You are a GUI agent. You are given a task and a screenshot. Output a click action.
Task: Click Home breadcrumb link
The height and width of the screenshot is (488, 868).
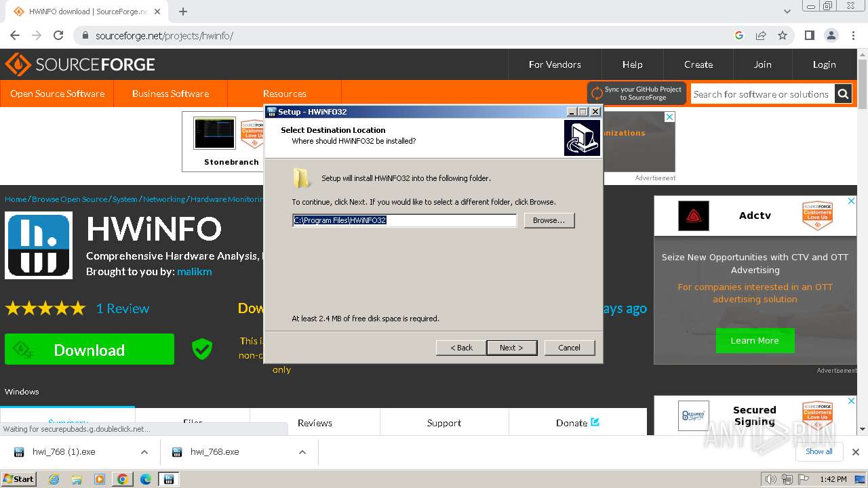16,199
